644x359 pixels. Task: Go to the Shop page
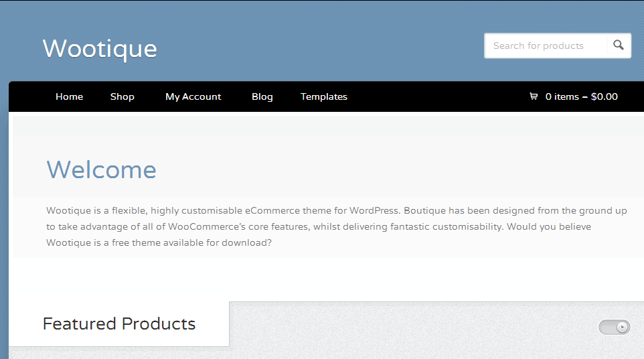click(x=123, y=96)
